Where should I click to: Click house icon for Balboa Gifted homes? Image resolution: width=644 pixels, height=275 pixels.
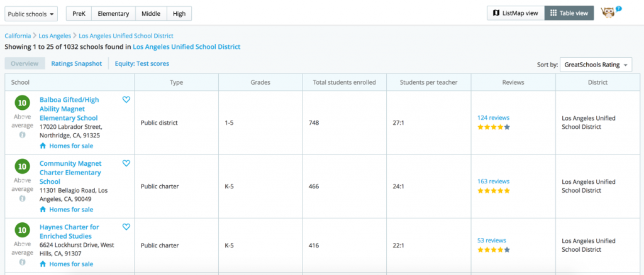click(x=43, y=146)
